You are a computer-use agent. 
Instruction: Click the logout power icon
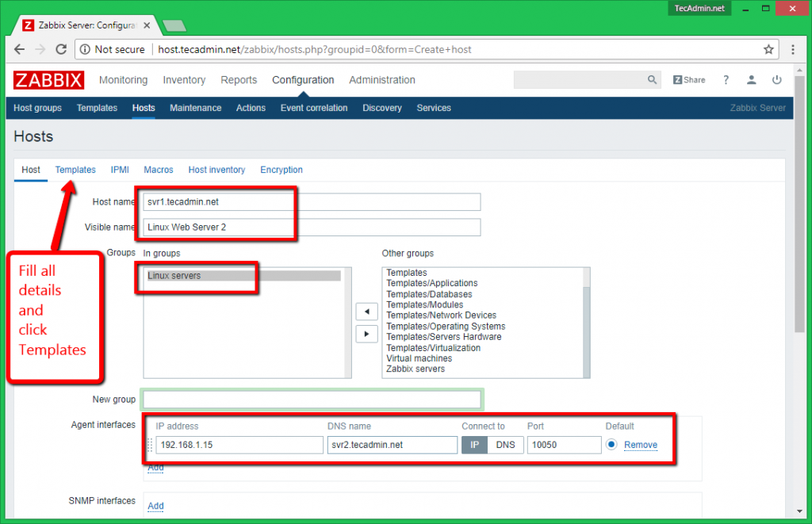point(777,80)
